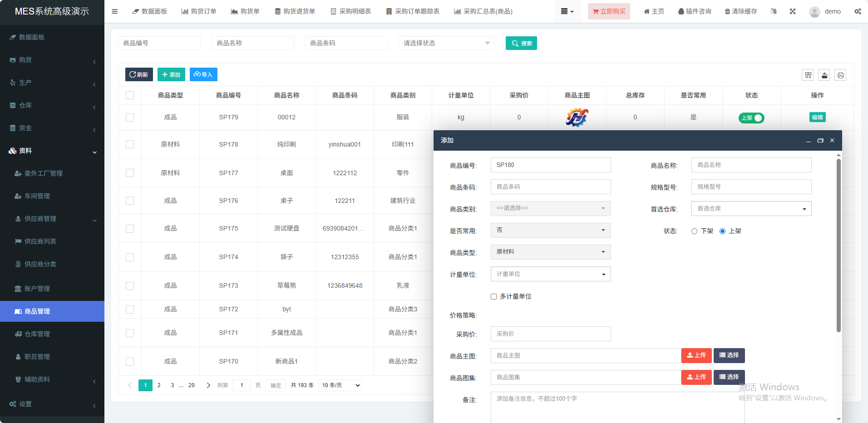Click the column filter grid icon
The image size is (868, 423).
coord(808,75)
